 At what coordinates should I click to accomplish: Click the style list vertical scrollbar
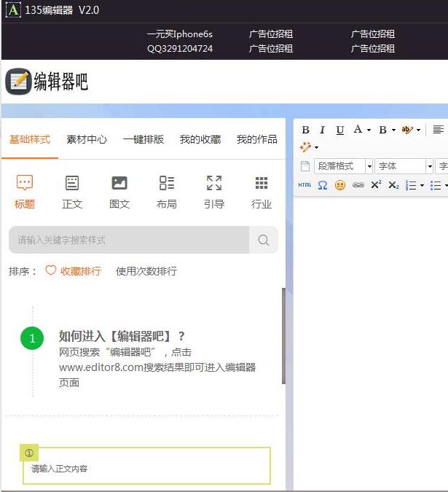[283, 336]
